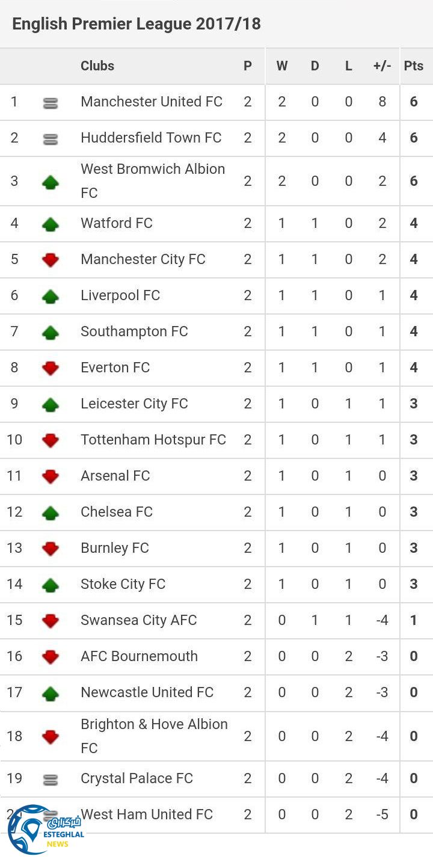Click the red down arrow beside Manchester City FC
433x868 pixels.
click(51, 260)
